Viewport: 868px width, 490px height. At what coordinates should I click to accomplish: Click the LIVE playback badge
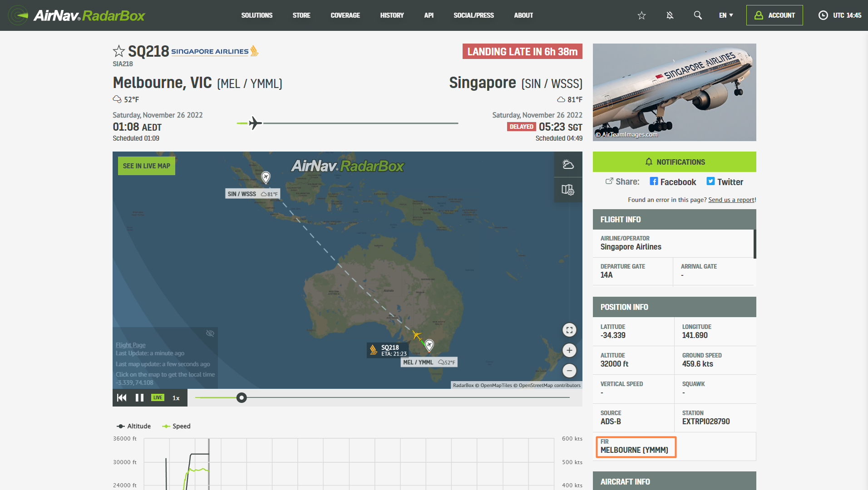(158, 398)
